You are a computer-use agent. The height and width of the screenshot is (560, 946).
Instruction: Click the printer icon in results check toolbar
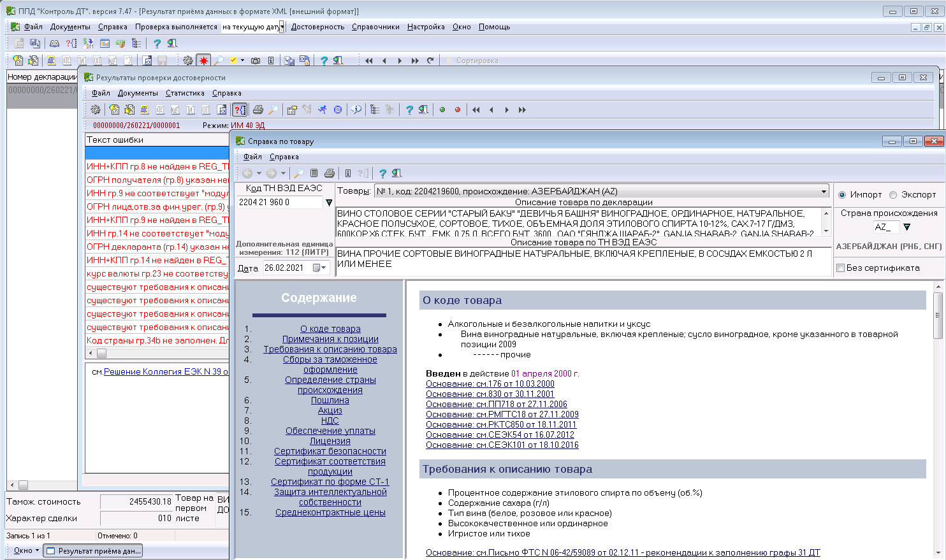coord(258,110)
